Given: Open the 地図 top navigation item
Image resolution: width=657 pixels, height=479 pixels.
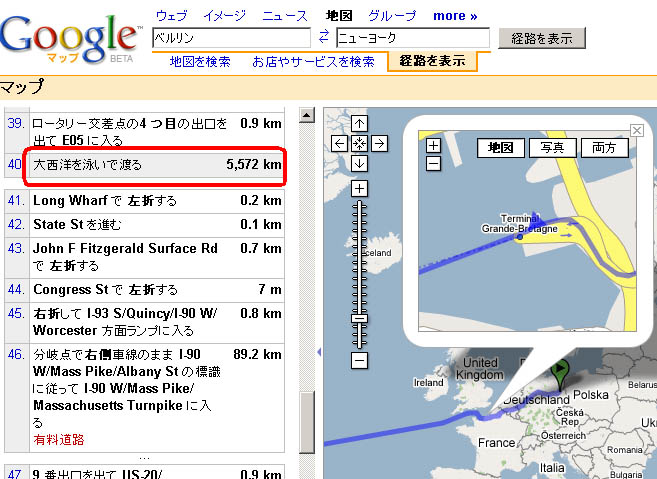Looking at the screenshot, I should 339,16.
